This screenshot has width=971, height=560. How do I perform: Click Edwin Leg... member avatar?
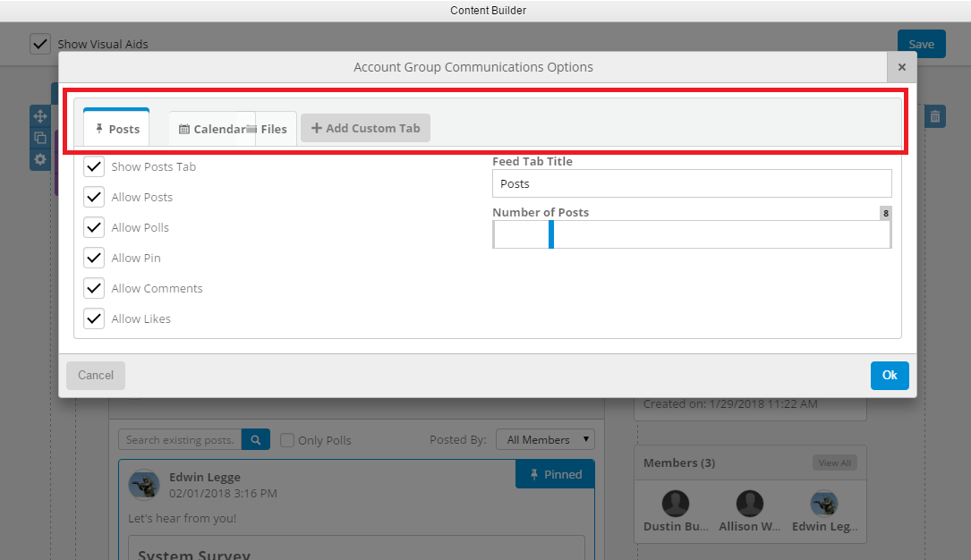(824, 504)
